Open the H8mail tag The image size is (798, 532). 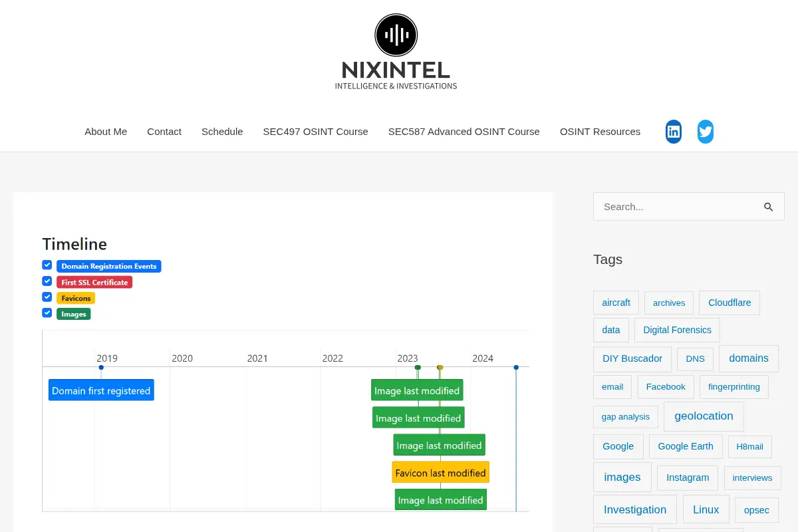pos(750,447)
